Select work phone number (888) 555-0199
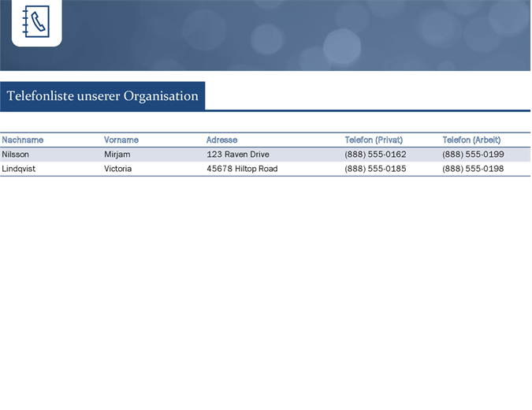 point(473,155)
